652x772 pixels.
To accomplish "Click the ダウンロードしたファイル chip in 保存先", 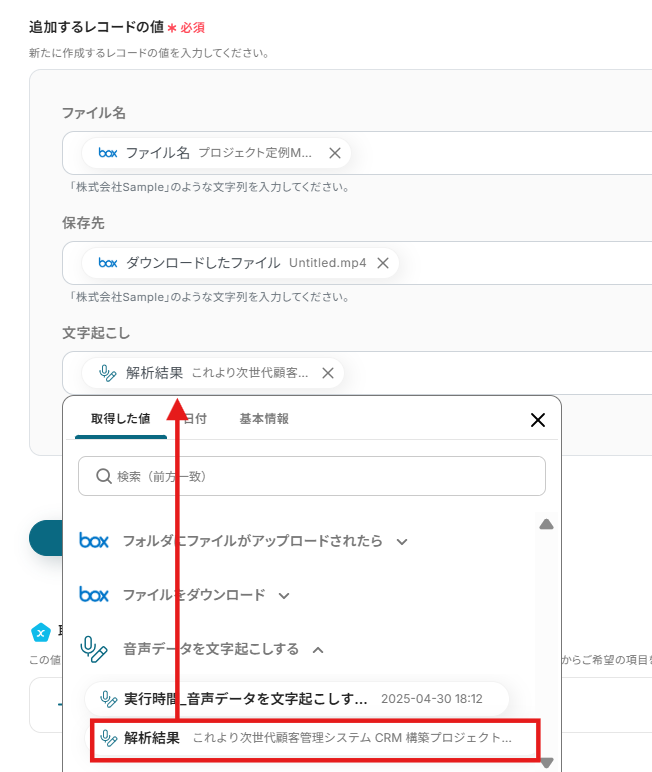I will point(240,263).
